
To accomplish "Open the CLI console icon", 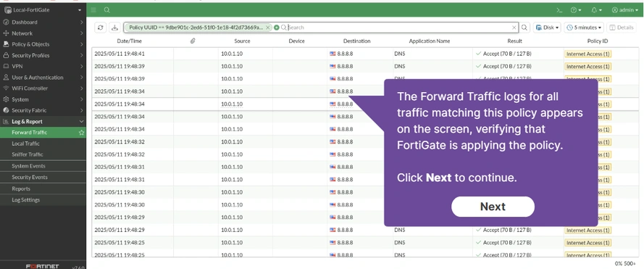I will pos(559,10).
